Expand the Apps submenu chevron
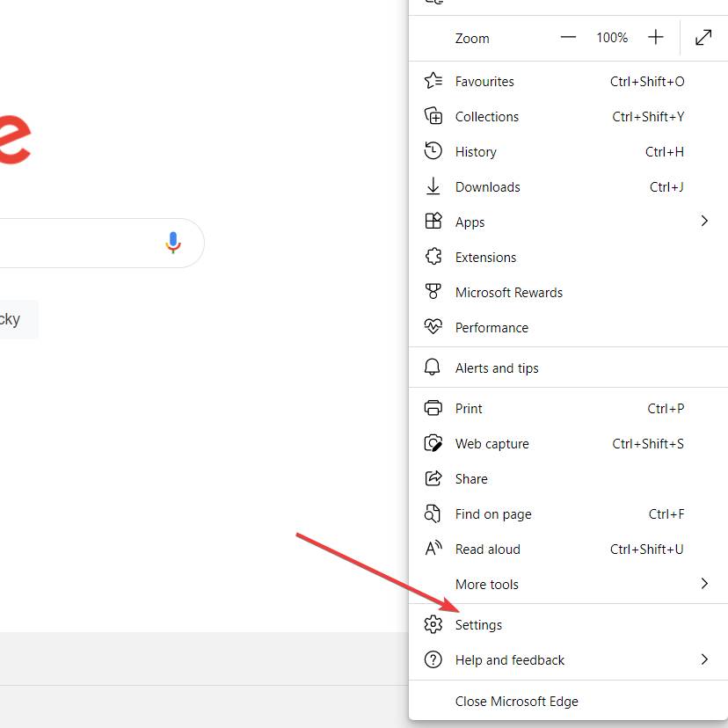 703,222
